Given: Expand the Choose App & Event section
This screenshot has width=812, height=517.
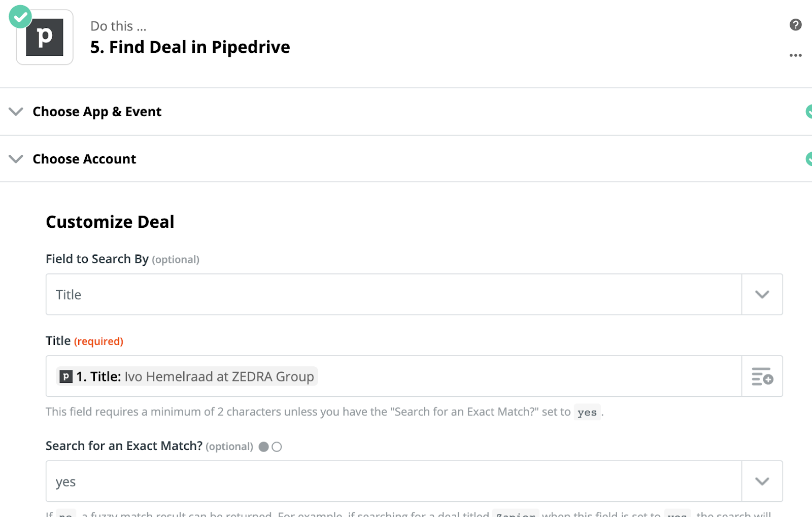Looking at the screenshot, I should (16, 112).
